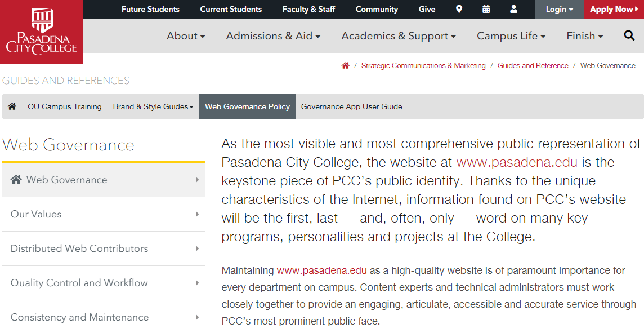Open the Future Students menu
This screenshot has width=644, height=333.
(x=150, y=9)
